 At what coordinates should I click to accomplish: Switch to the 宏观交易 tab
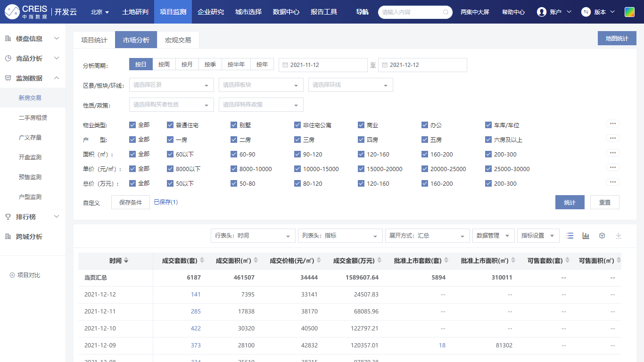click(x=178, y=40)
